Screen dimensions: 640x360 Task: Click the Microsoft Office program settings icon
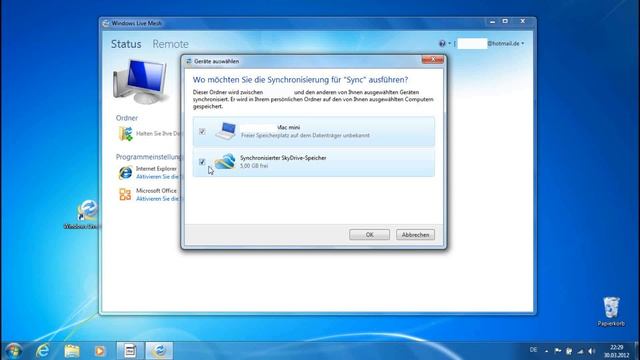tap(125, 194)
